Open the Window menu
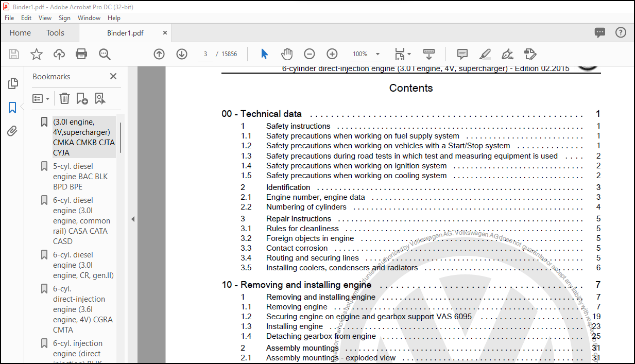The height and width of the screenshot is (364, 635). click(89, 18)
